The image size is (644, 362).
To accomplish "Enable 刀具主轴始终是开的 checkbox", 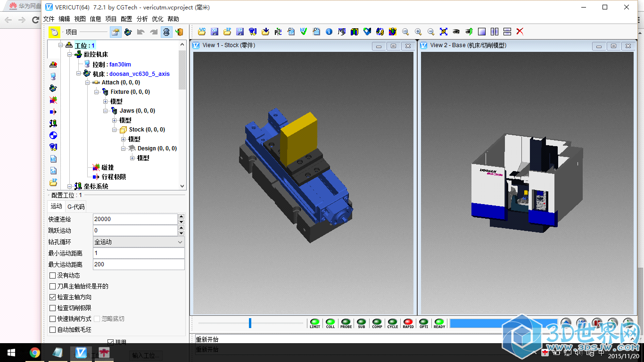I will pos(53,286).
